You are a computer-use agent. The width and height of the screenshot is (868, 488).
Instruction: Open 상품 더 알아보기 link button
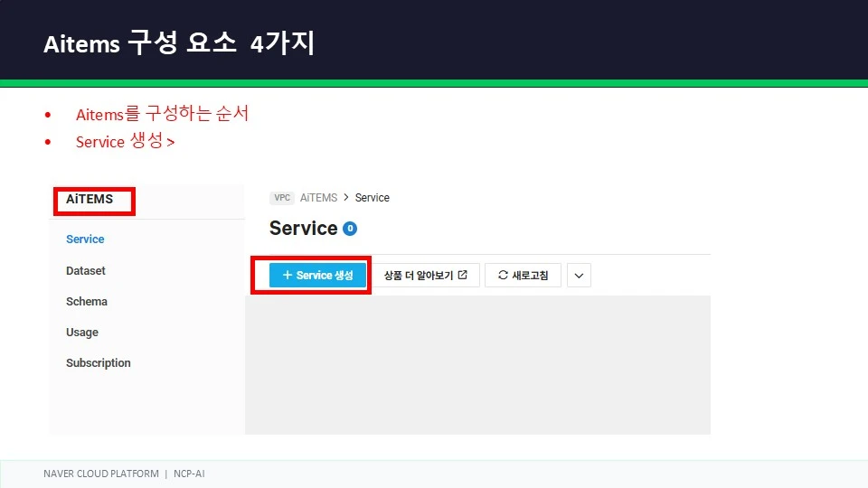pos(426,275)
